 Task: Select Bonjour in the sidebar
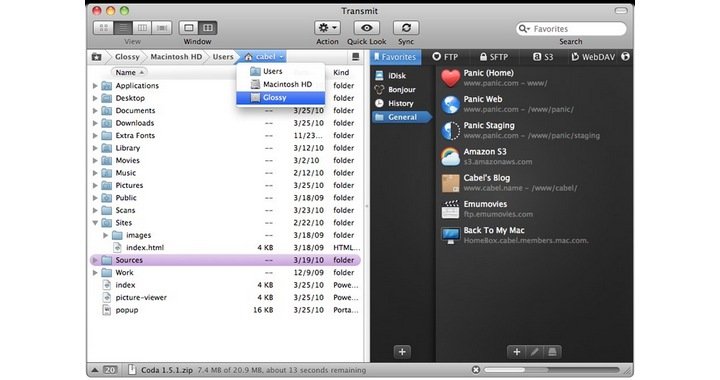[401, 89]
